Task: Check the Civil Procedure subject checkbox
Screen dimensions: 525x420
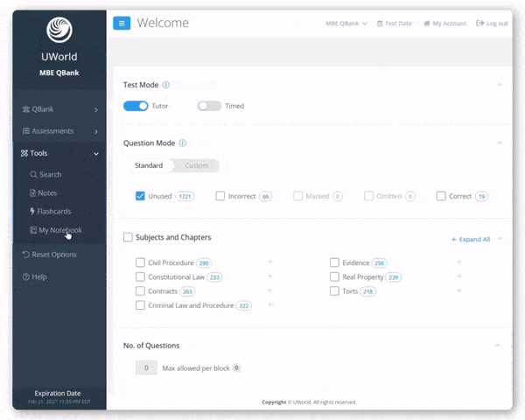Action: point(140,262)
